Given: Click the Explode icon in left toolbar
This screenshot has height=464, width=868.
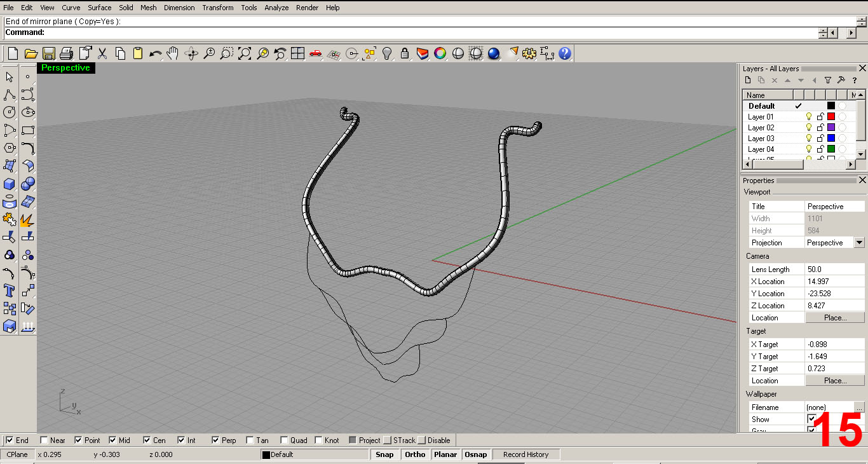Looking at the screenshot, I should [x=27, y=219].
